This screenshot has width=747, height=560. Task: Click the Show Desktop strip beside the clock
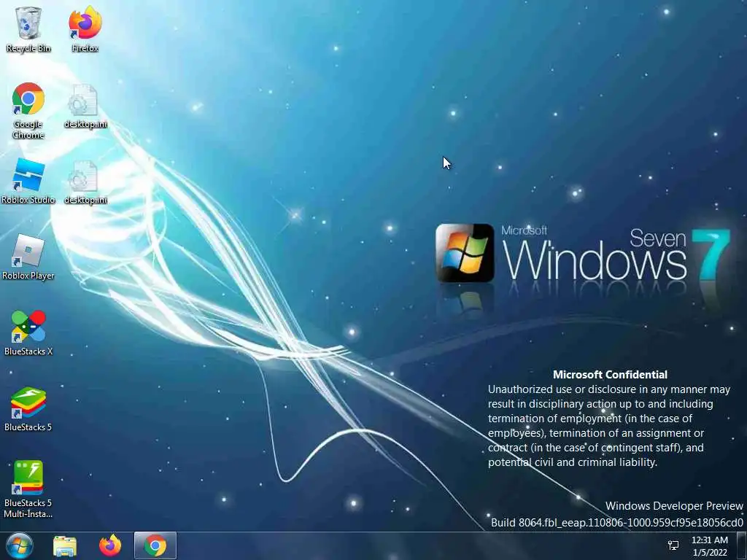[x=741, y=545]
